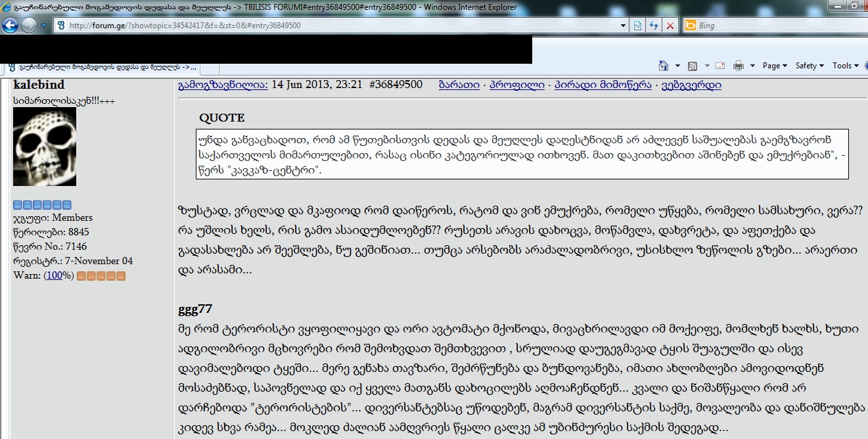Open the Page menu

click(x=775, y=66)
